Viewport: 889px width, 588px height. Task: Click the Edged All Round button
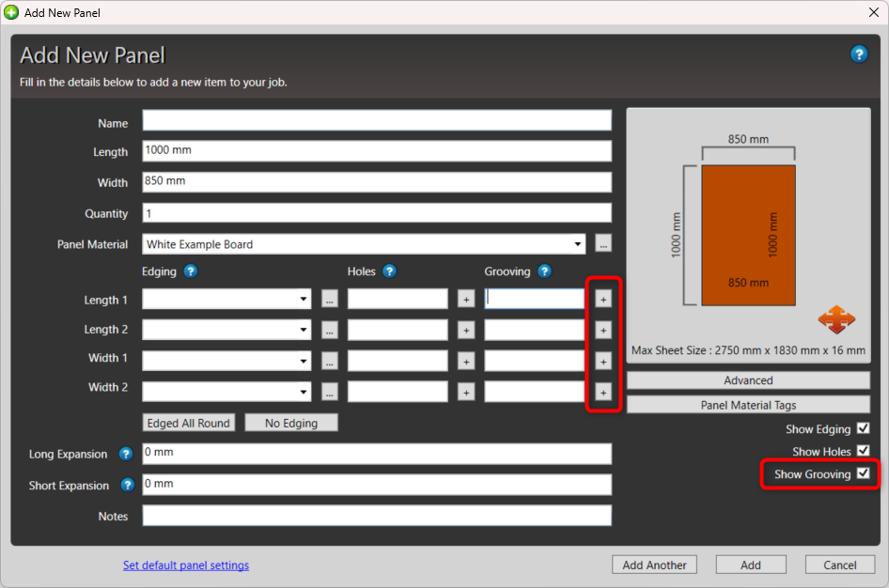coord(188,423)
